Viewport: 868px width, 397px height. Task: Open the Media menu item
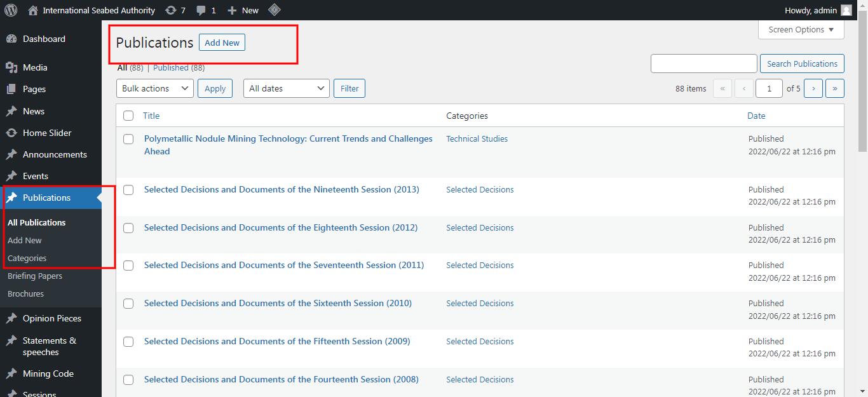(x=51, y=67)
